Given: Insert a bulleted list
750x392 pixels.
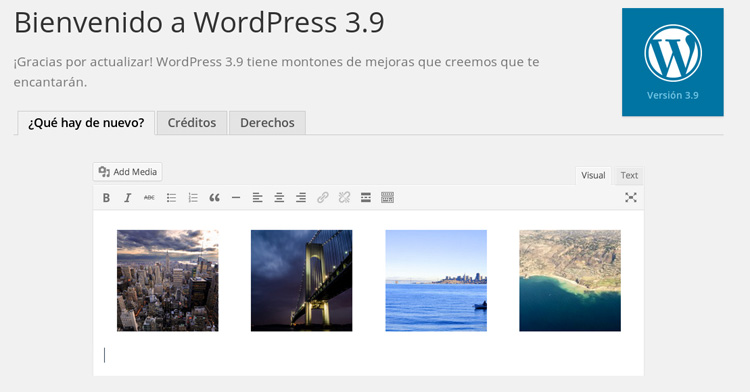Looking at the screenshot, I should [x=171, y=197].
